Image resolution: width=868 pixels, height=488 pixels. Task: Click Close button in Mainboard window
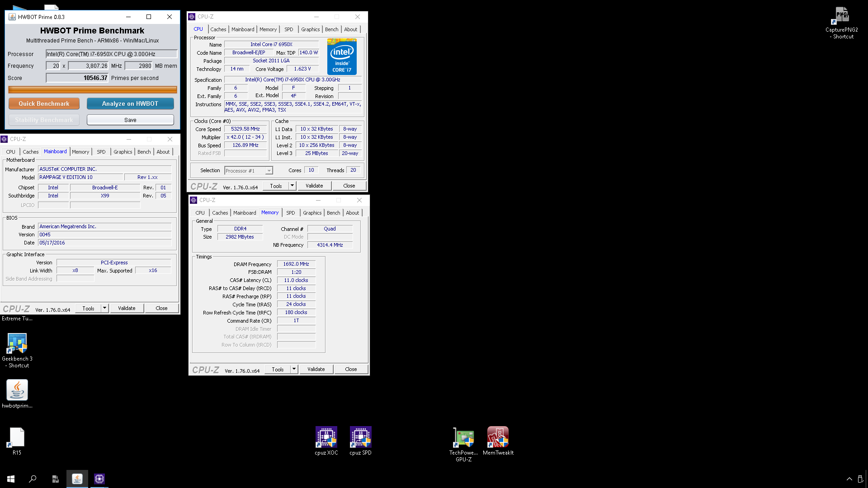[x=162, y=308]
